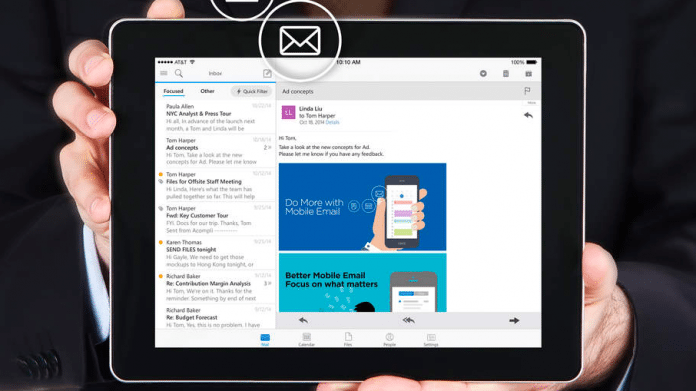Open Re: Budget Forecast email
Viewport: 696px width, 391px height.
[x=216, y=317]
